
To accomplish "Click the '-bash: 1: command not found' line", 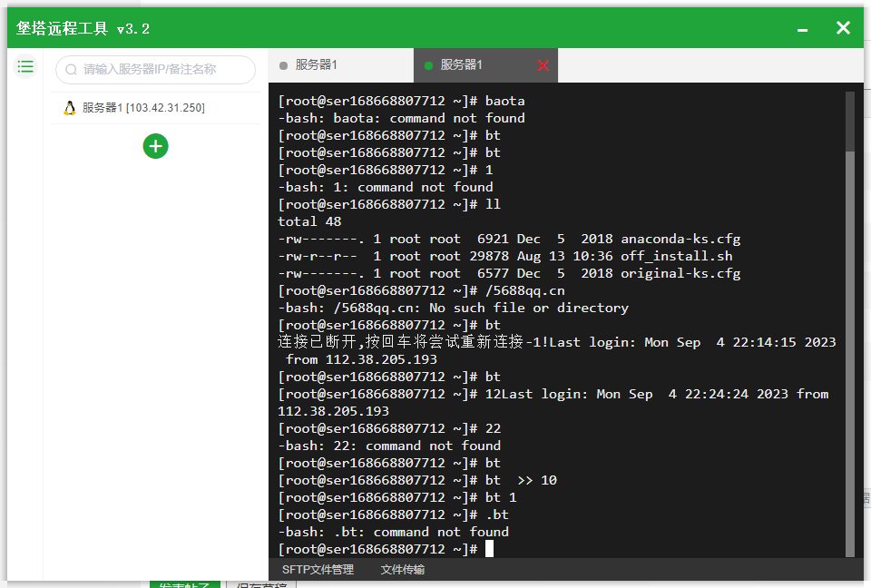I will [386, 187].
